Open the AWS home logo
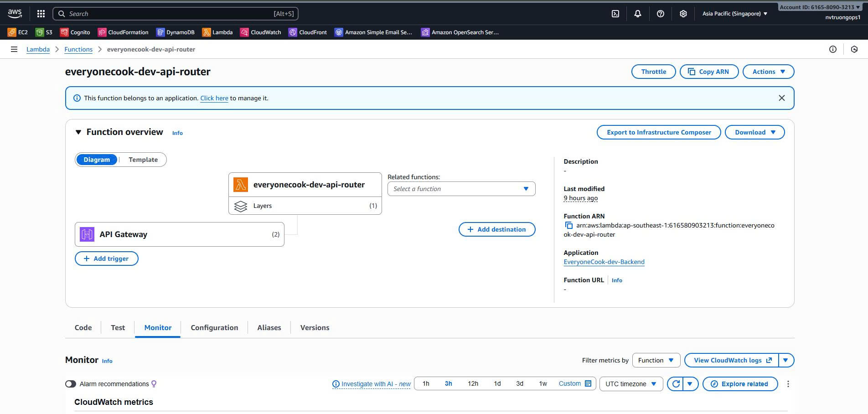 coord(15,14)
